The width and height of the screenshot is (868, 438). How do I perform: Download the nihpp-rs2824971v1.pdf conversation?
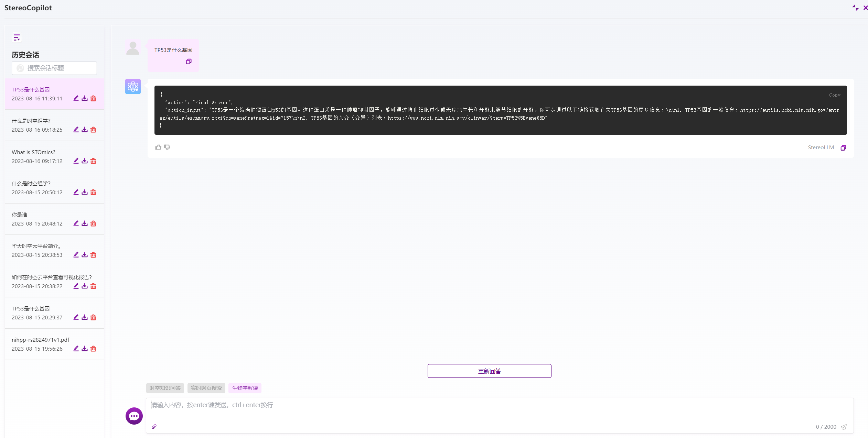(x=85, y=349)
